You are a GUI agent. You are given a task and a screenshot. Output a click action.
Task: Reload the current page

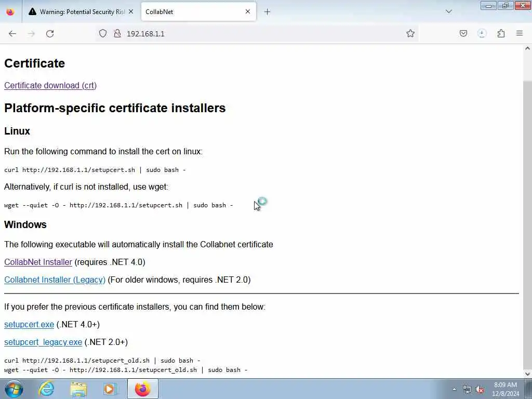(50, 34)
